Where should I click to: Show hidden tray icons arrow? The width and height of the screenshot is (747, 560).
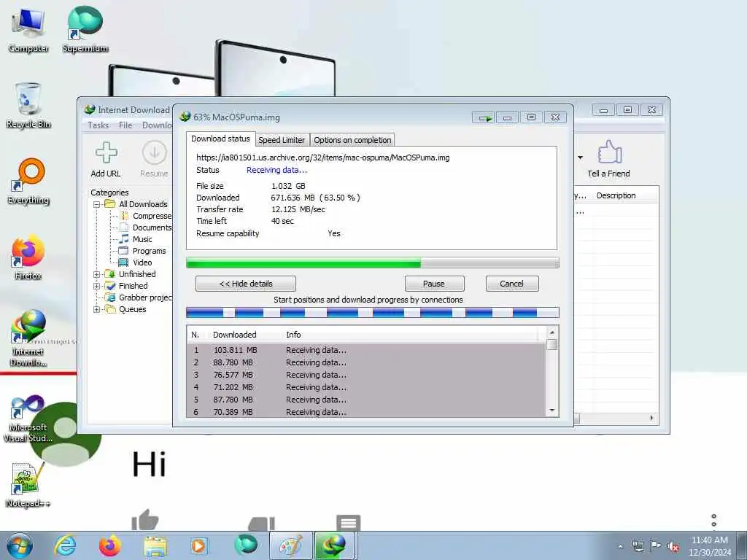(620, 547)
